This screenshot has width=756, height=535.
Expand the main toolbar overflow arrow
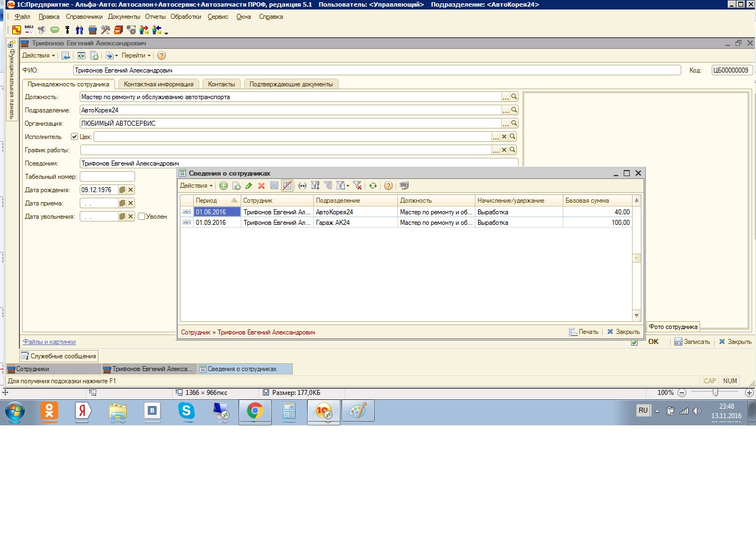click(166, 33)
